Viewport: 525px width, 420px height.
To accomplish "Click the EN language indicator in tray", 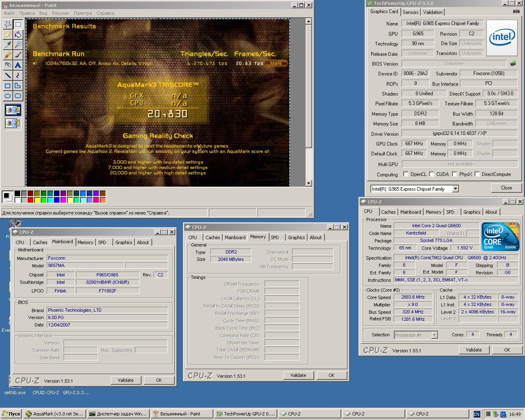I will tap(477, 414).
